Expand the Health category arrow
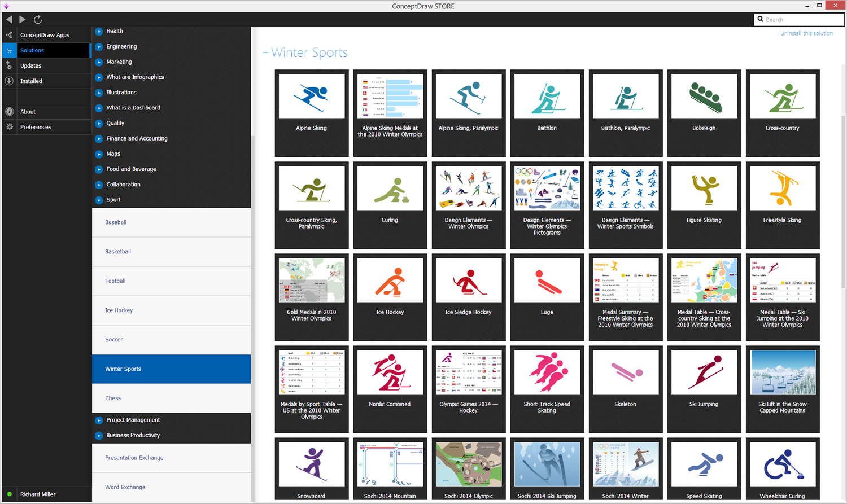 point(99,32)
